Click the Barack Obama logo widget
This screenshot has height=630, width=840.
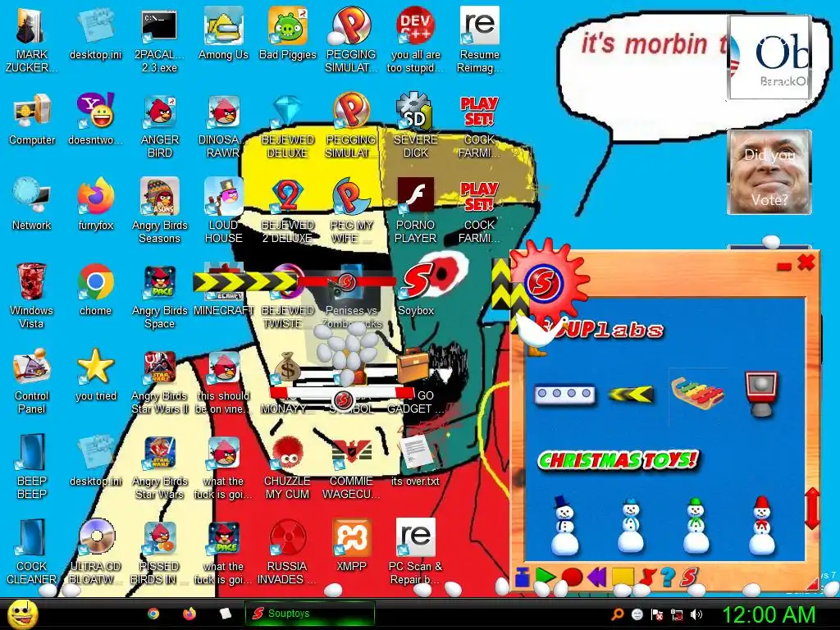(769, 57)
